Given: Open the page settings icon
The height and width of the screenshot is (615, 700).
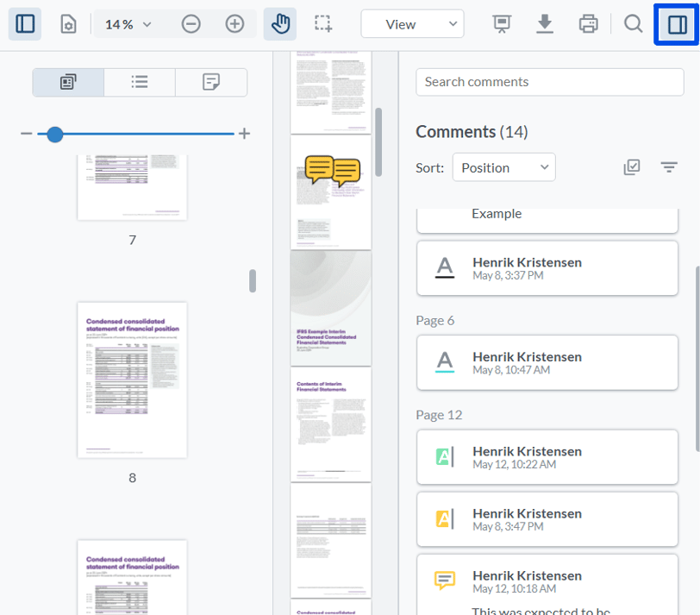Looking at the screenshot, I should point(68,24).
